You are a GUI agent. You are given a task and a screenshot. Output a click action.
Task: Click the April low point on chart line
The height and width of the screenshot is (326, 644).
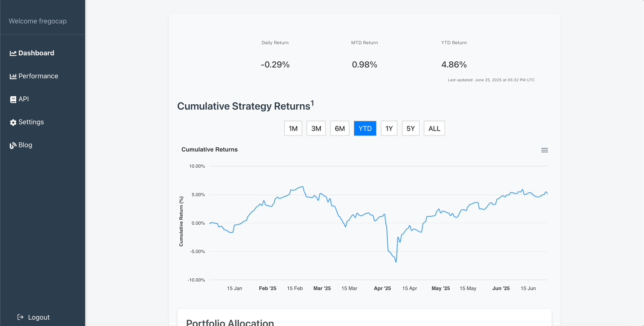tap(396, 262)
